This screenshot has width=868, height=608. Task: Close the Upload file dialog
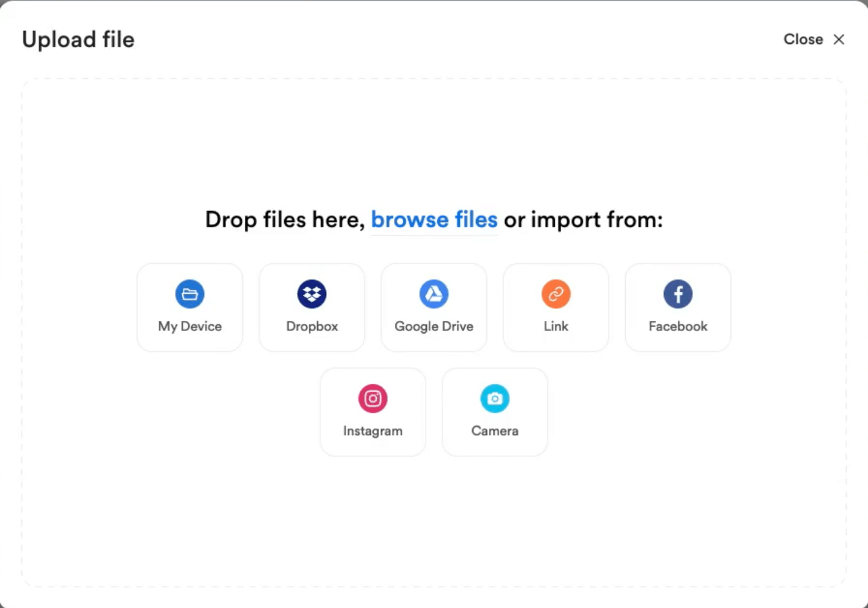pos(814,39)
